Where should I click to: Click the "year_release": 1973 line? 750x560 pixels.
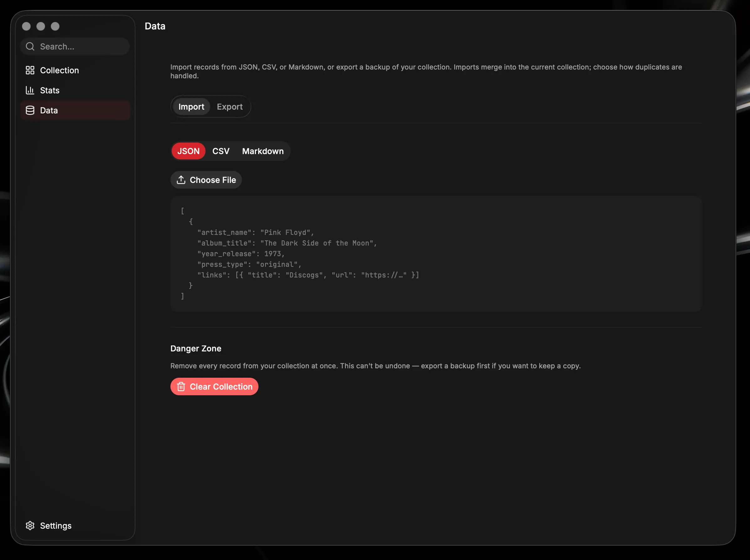pyautogui.click(x=241, y=254)
